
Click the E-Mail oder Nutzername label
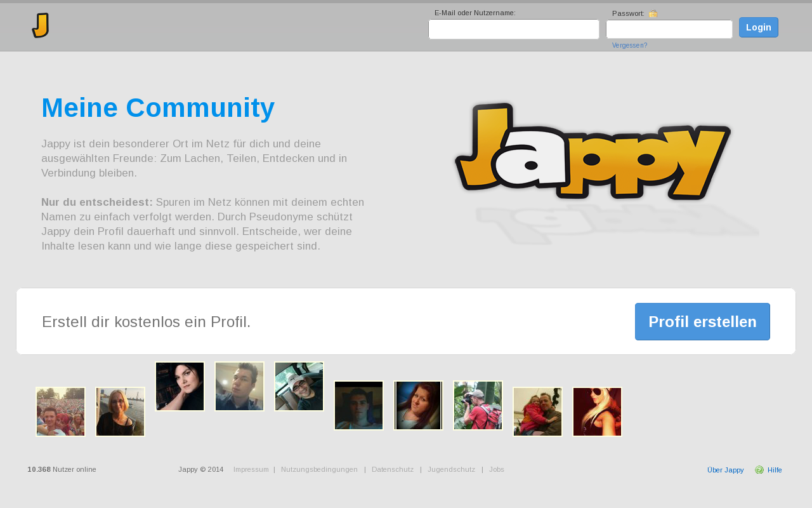pos(475,13)
